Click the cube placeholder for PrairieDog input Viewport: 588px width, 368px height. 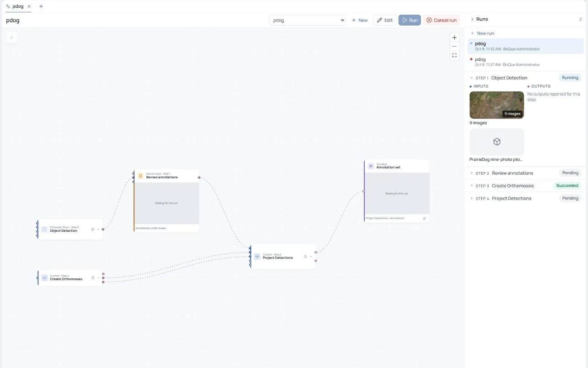point(497,142)
